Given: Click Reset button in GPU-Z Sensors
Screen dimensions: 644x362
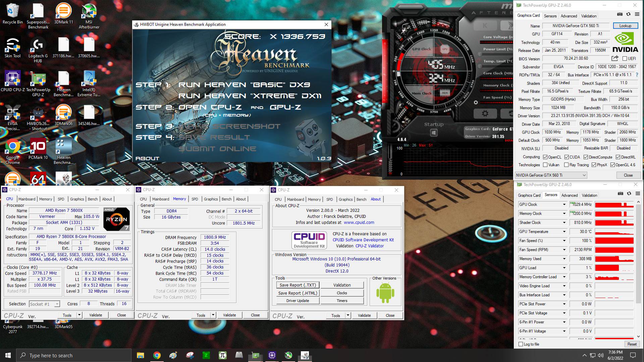Looking at the screenshot, I should 632,344.
